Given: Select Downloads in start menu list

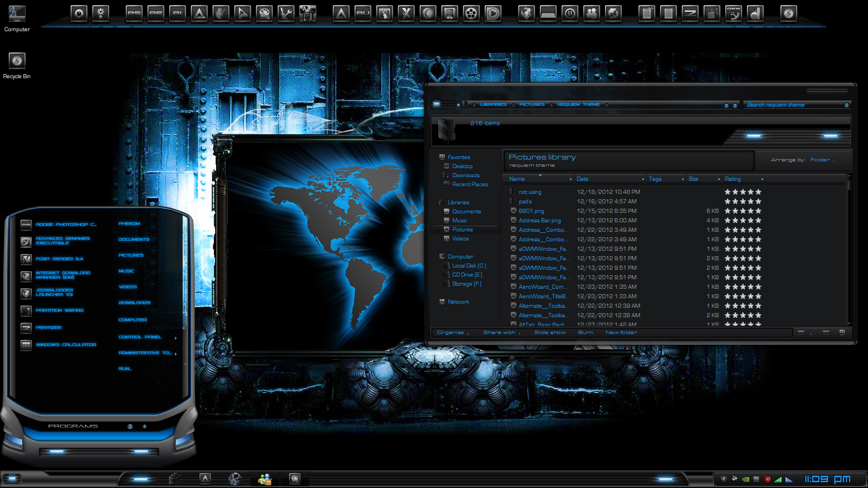Looking at the screenshot, I should pos(134,303).
